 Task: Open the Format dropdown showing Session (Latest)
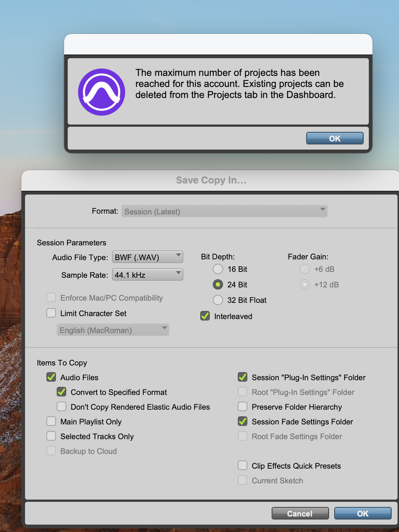pyautogui.click(x=225, y=211)
